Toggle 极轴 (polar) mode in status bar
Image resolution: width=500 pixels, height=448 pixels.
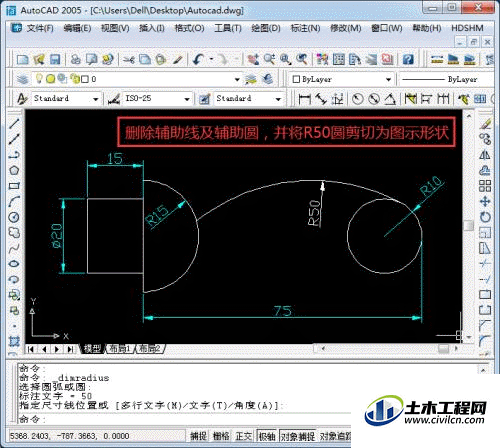tap(267, 436)
